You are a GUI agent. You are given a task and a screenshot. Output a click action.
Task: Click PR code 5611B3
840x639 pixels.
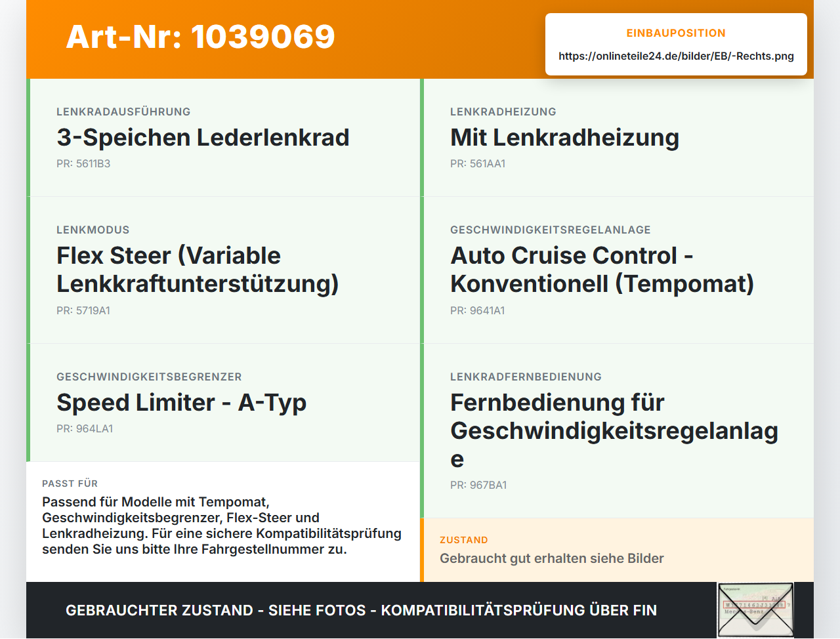tap(83, 163)
